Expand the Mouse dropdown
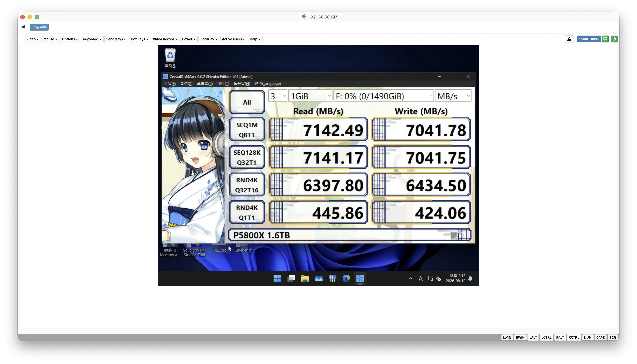637x364 pixels. point(50,39)
